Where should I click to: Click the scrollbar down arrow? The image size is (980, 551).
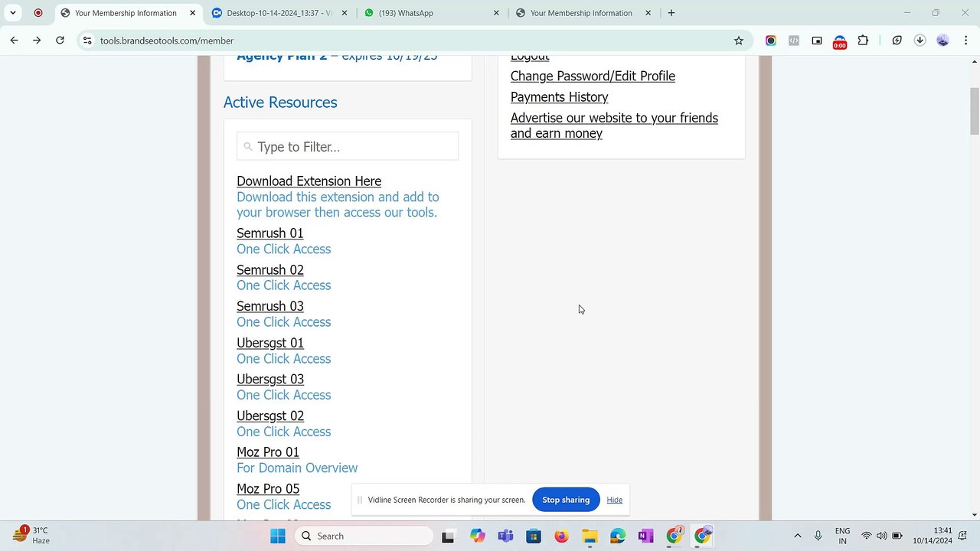coord(975,515)
